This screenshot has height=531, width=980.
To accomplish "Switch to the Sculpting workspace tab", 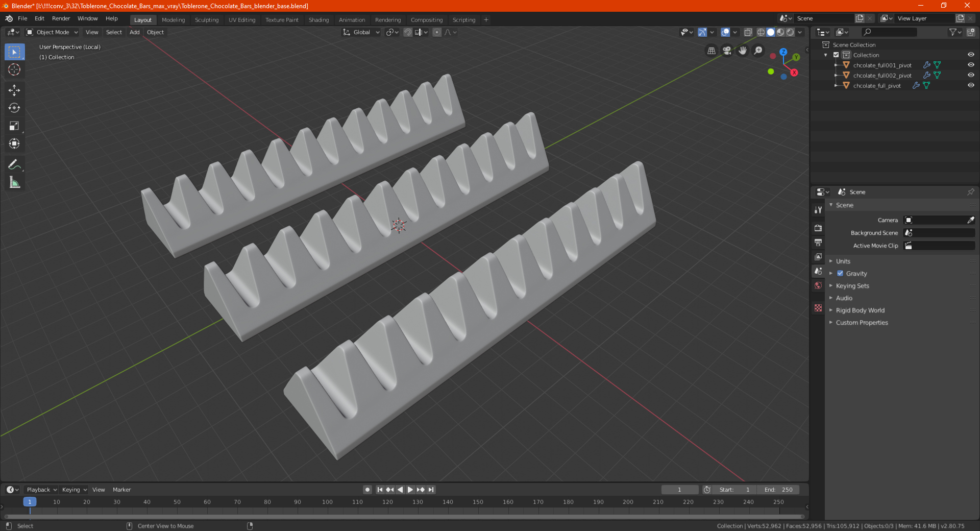I will click(207, 20).
